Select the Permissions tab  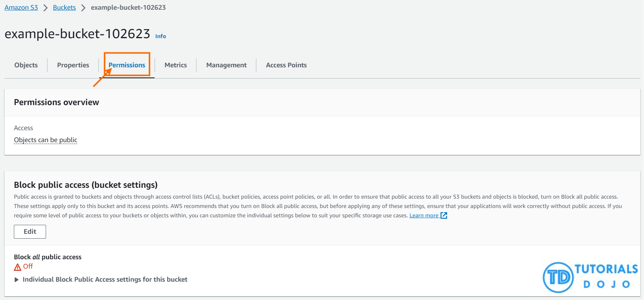click(127, 65)
